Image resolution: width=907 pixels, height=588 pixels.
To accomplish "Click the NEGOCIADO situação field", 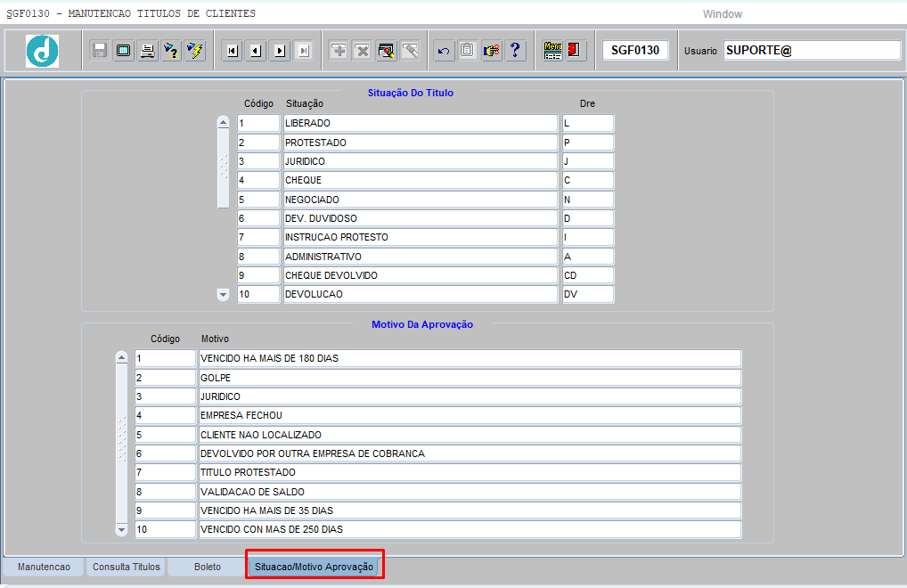I will (420, 200).
